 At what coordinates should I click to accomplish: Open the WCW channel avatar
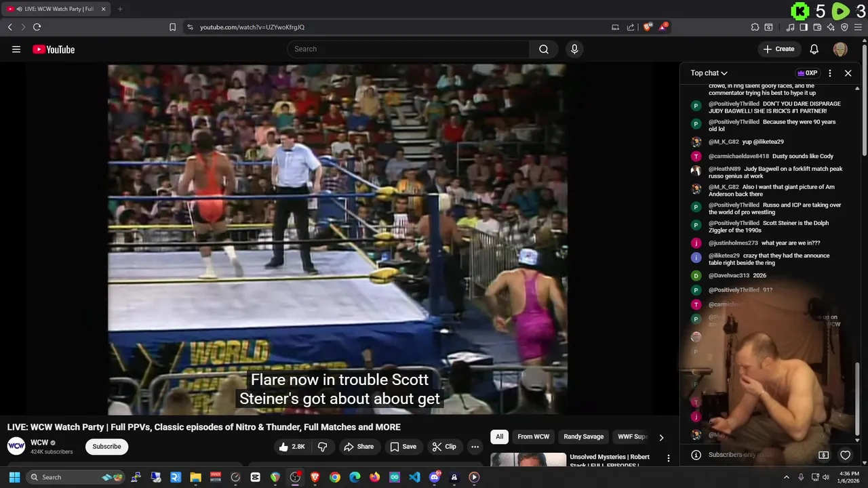tap(16, 446)
